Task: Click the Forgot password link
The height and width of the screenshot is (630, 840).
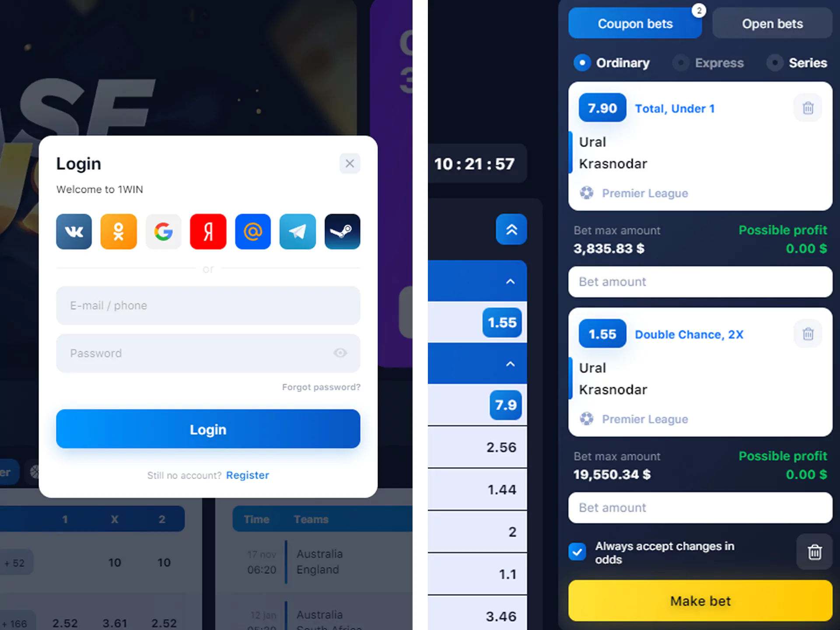Action: coord(320,387)
